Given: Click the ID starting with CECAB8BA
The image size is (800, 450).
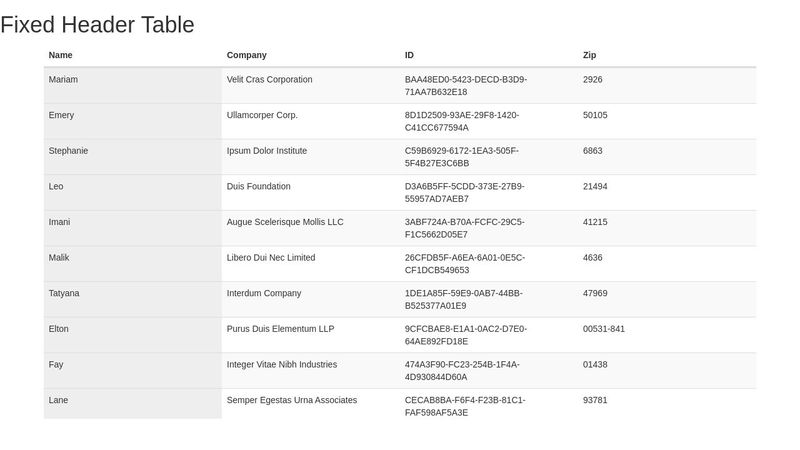Looking at the screenshot, I should click(x=489, y=404).
